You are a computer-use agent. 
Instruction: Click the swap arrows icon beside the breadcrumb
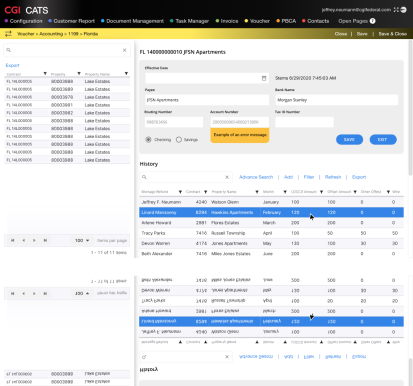[x=8, y=34]
